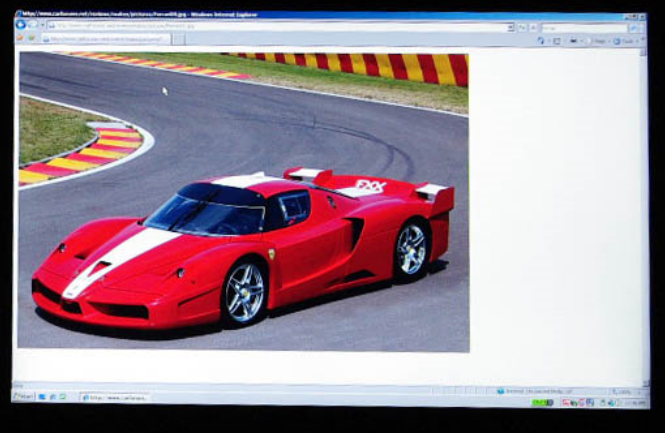Click the magnifier Search button
This screenshot has height=433, width=665.
(634, 29)
